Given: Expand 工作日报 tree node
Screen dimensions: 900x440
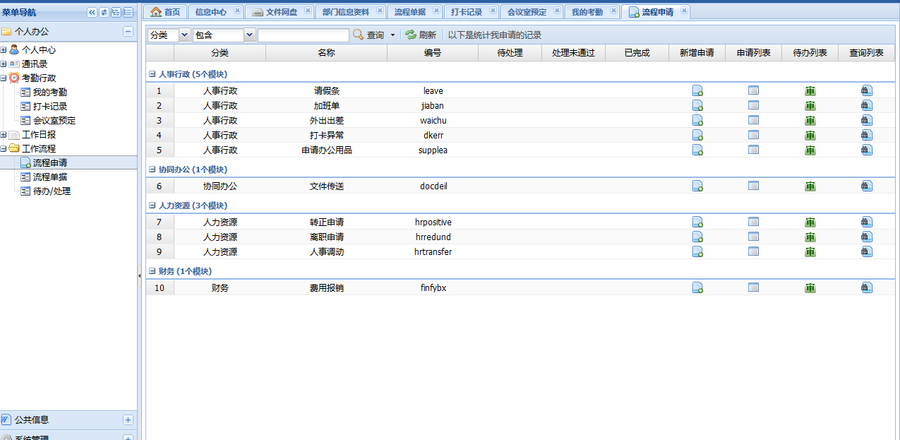Looking at the screenshot, I should [3, 135].
